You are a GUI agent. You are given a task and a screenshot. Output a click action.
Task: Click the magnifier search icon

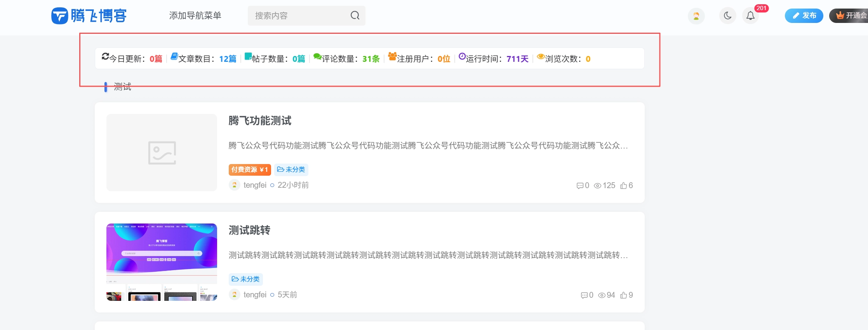click(355, 16)
